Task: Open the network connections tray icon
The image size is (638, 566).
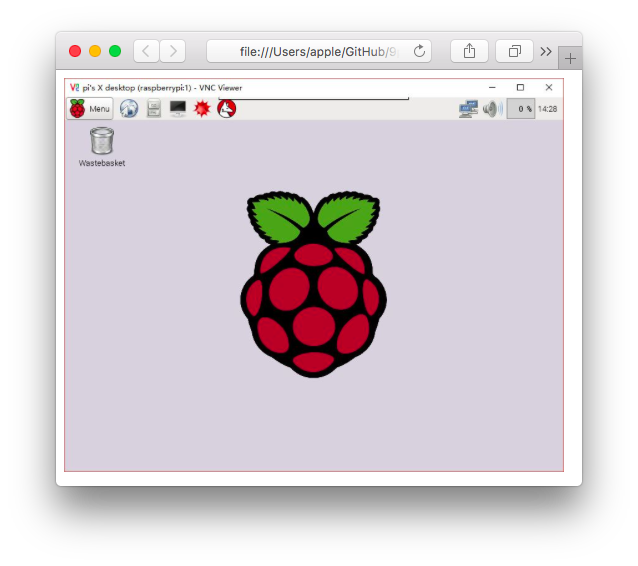Action: 468,109
